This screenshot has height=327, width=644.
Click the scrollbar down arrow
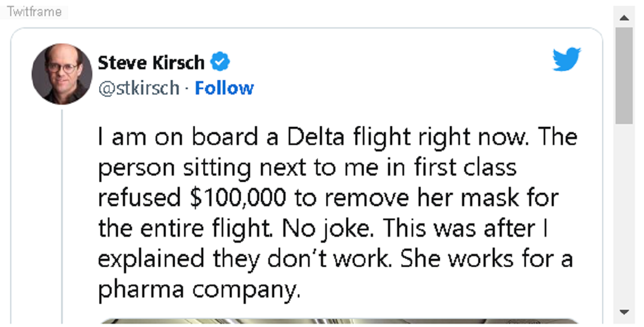[x=624, y=312]
